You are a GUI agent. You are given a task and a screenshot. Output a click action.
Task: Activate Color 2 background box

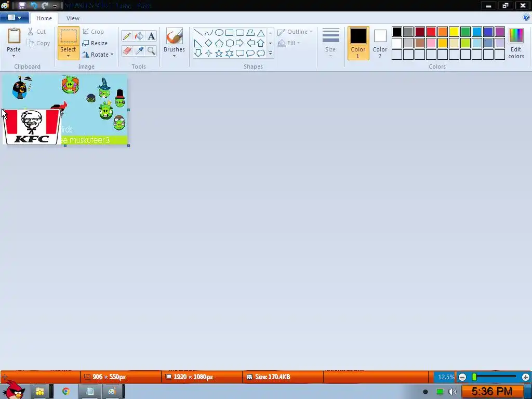coord(380,44)
